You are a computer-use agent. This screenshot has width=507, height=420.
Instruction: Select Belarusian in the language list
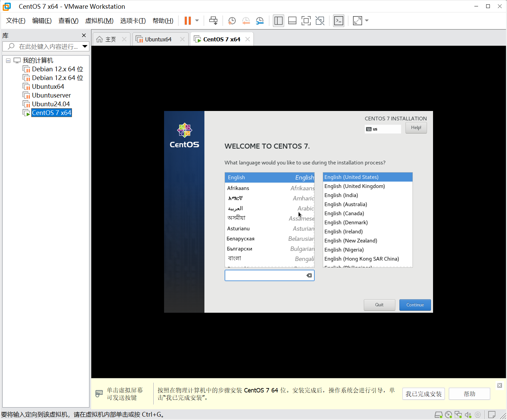269,239
